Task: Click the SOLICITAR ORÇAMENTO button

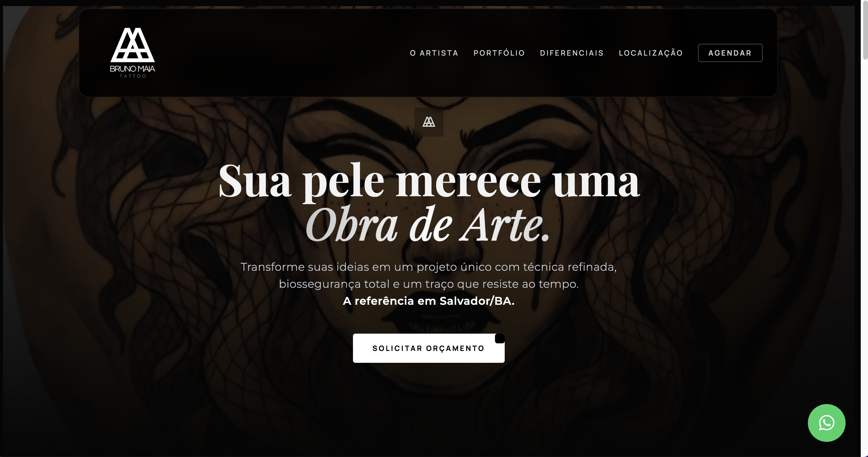Action: click(x=429, y=348)
